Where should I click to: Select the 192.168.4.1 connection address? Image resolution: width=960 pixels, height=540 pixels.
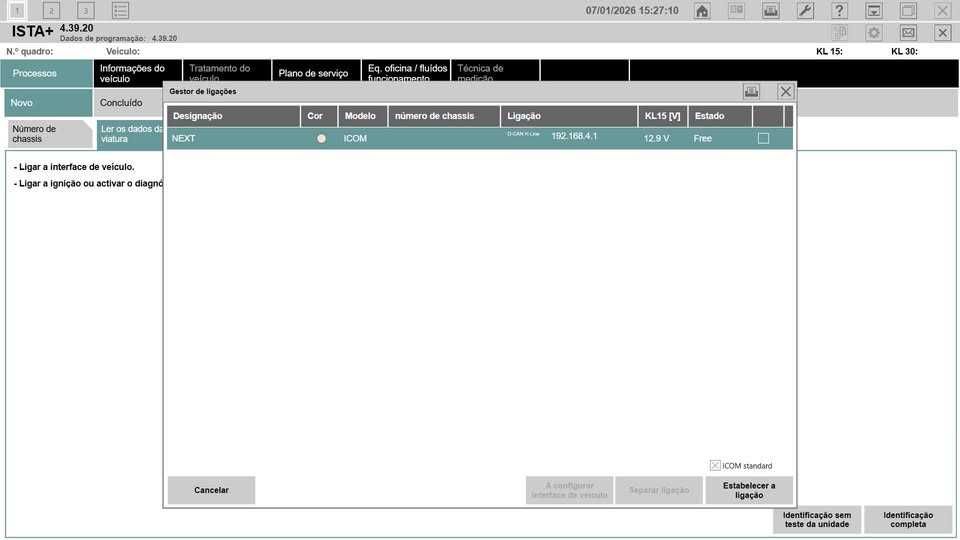pos(574,136)
